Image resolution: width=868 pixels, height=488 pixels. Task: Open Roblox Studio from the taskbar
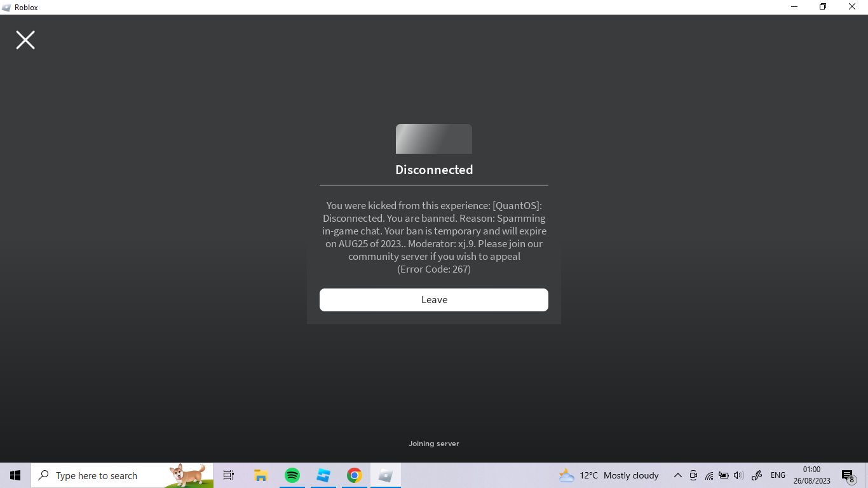coord(323,475)
